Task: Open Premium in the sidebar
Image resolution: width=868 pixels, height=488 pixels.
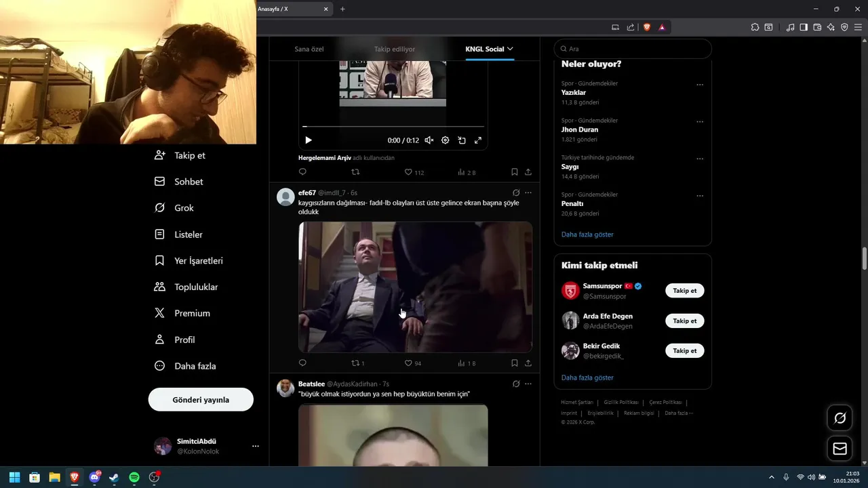Action: tap(182, 313)
